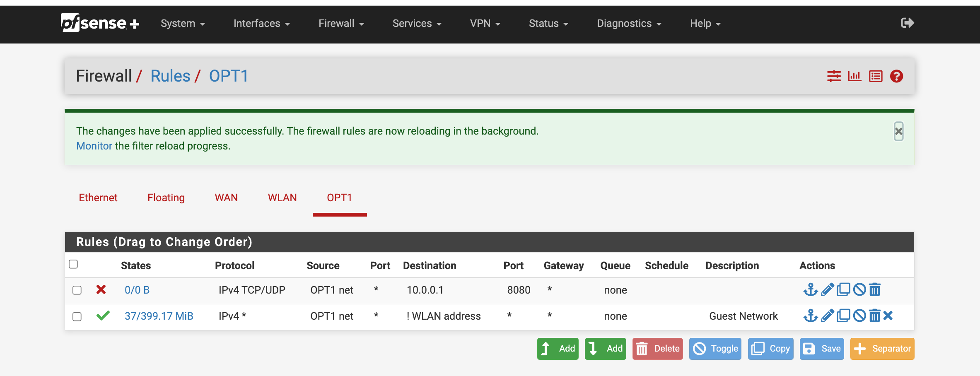Toggle the select-all rules checkbox

73,264
